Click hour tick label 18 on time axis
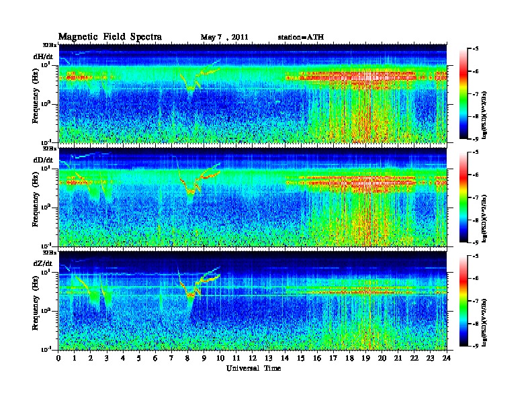Screen dimensions: 532x411 [349, 358]
